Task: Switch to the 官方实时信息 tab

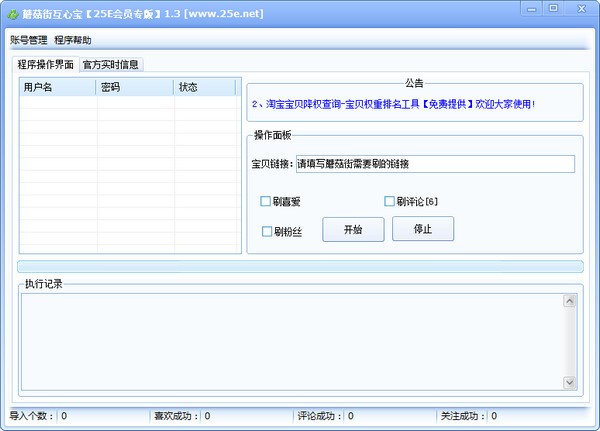Action: pos(111,65)
